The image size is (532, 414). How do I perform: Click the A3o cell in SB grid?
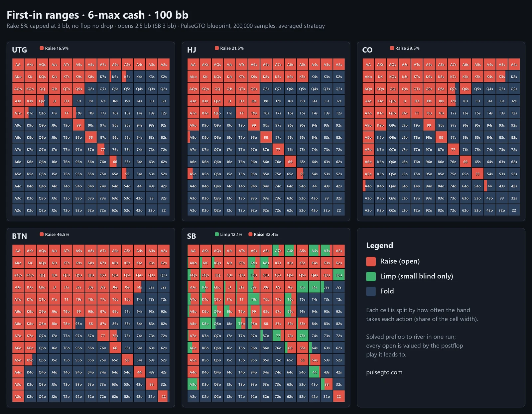(x=193, y=384)
